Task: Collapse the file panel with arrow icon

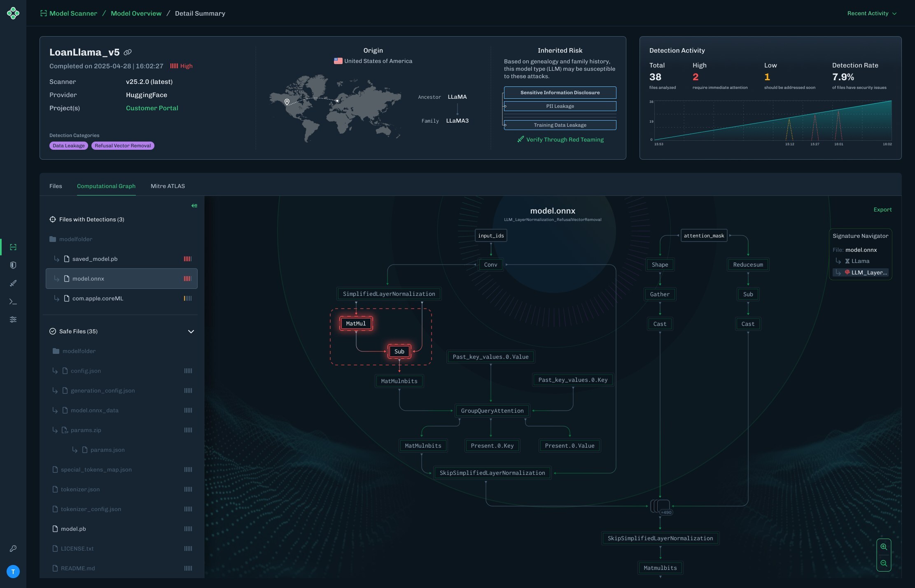Action: pyautogui.click(x=194, y=206)
